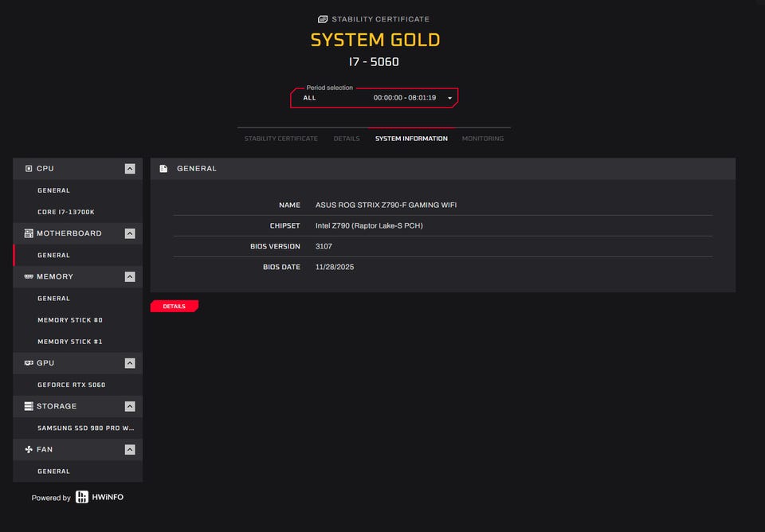Select General under Motherboard
The height and width of the screenshot is (532, 765).
pos(78,255)
